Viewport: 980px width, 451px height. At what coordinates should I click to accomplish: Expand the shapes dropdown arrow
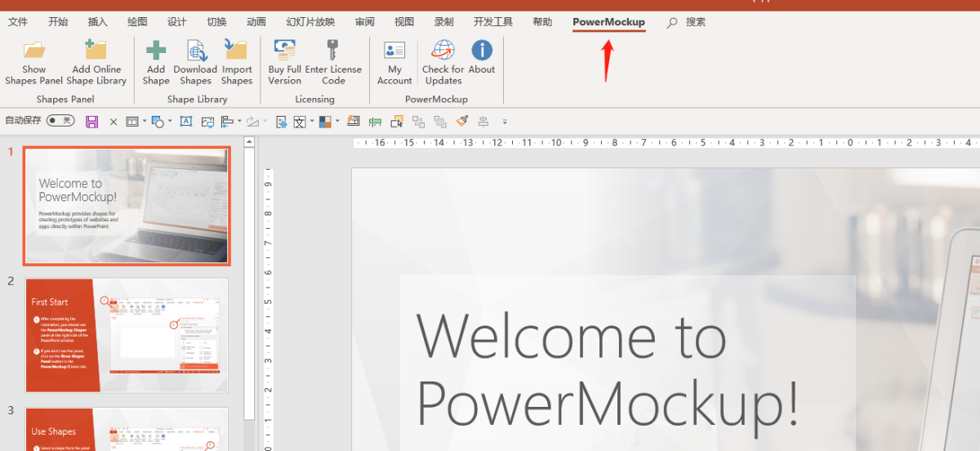click(170, 122)
